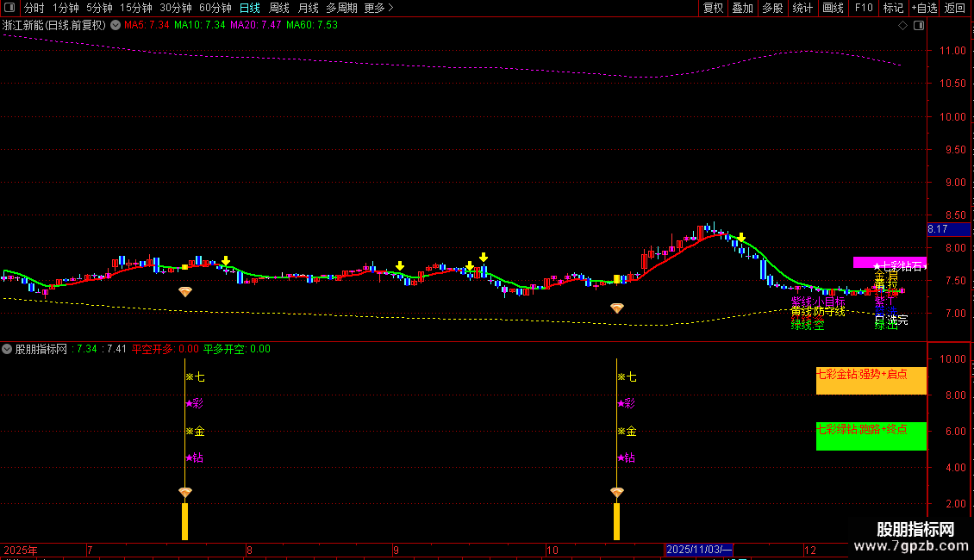Click 返回 to go back
This screenshot has height=560, width=974.
(955, 8)
